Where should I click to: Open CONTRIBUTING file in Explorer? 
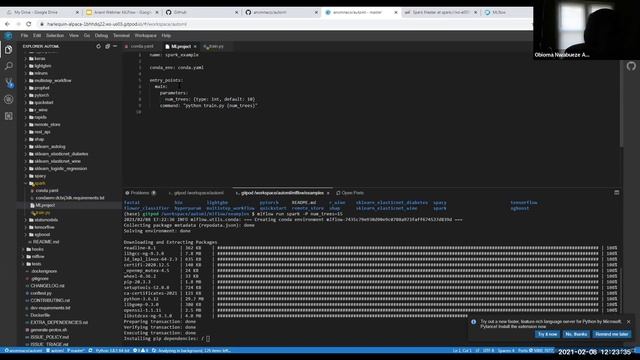[x=50, y=301]
